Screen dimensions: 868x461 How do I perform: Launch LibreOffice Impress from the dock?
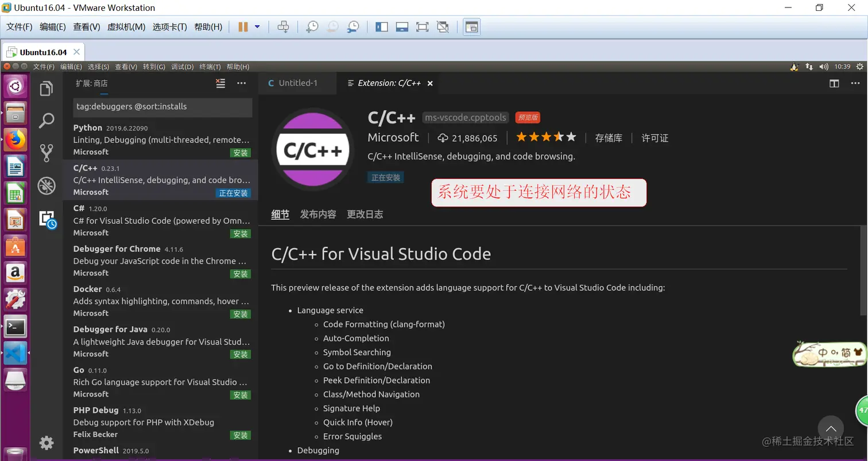coord(15,220)
